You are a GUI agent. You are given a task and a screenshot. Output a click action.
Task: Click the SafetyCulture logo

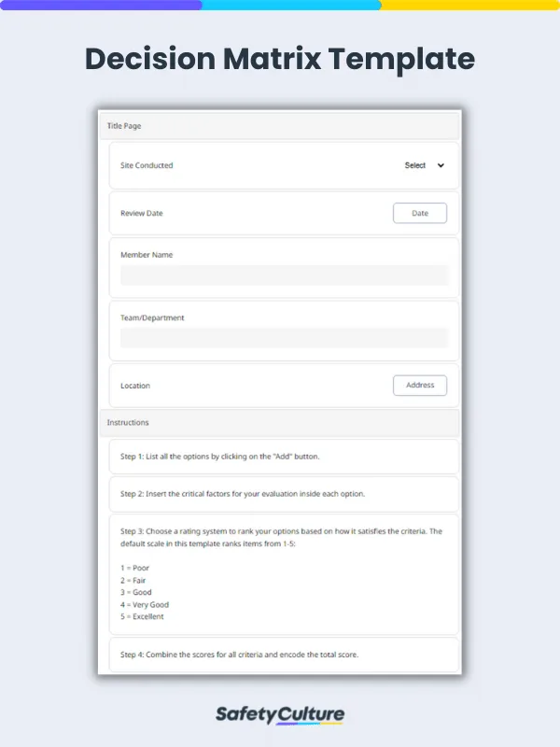click(280, 715)
